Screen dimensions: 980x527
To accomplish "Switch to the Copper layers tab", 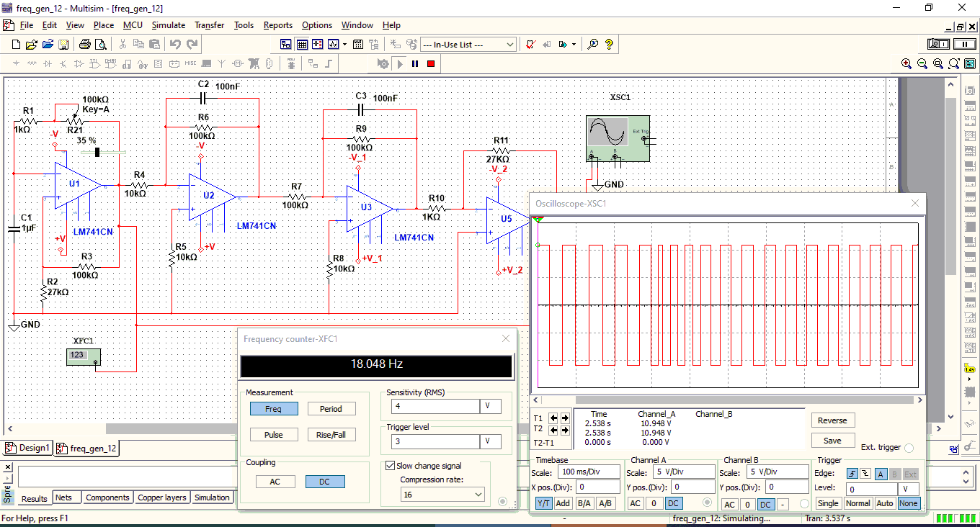I will click(x=161, y=497).
